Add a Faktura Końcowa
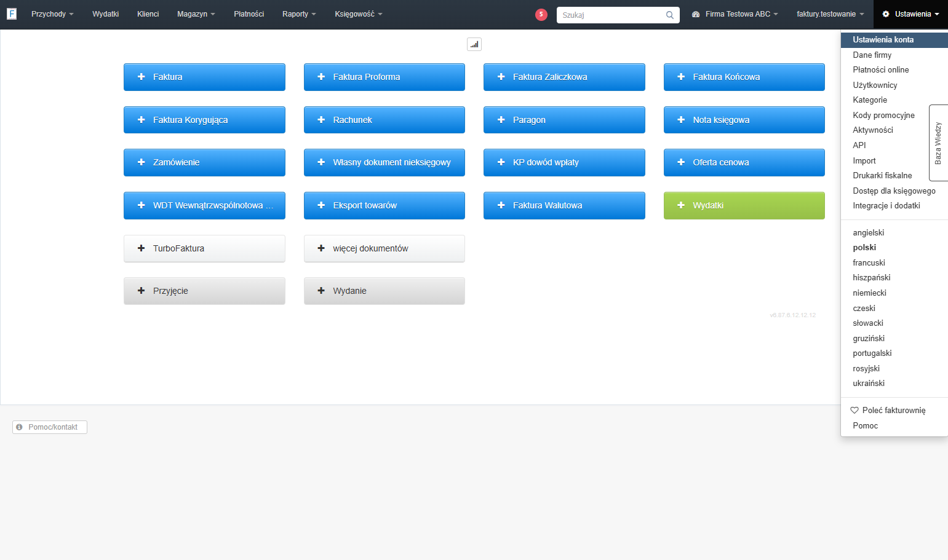The height and width of the screenshot is (560, 948). pos(744,77)
